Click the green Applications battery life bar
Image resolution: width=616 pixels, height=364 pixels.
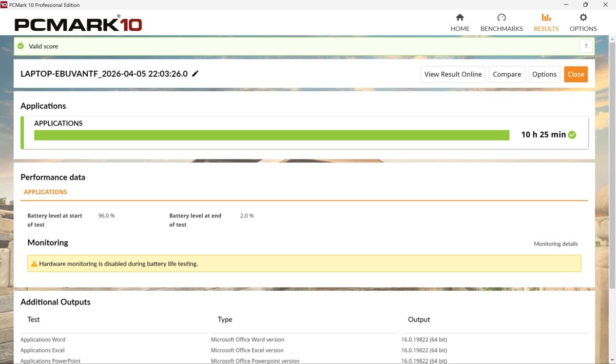coord(272,135)
